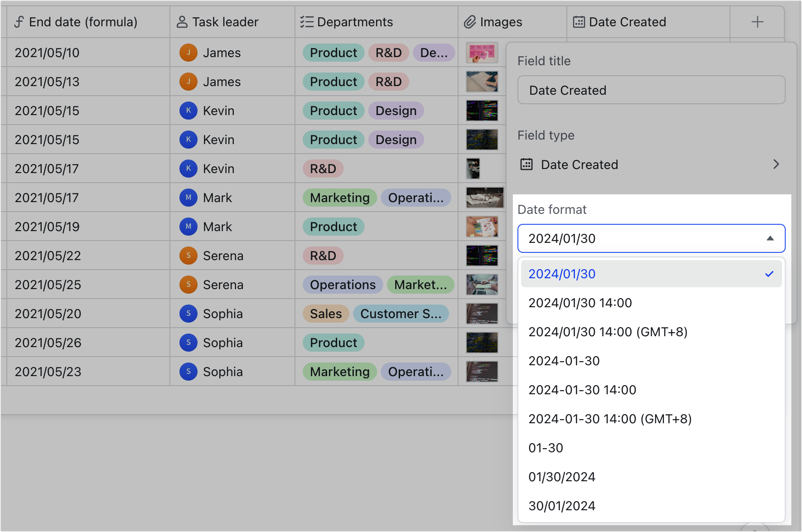The image size is (802, 532).
Task: Edit the Field title input box
Action: pos(651,90)
